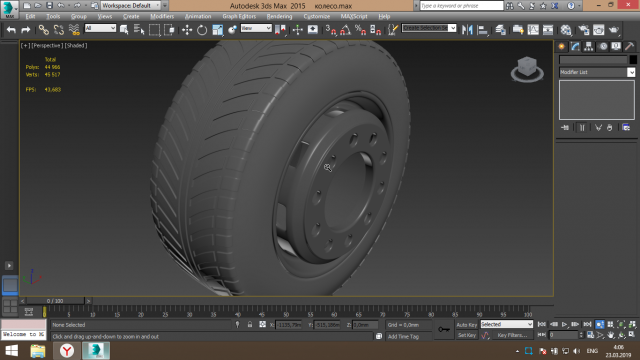Image resolution: width=640 pixels, height=360 pixels.
Task: Open the quick access toolbar arrow after Workspace
Action: pos(165,6)
